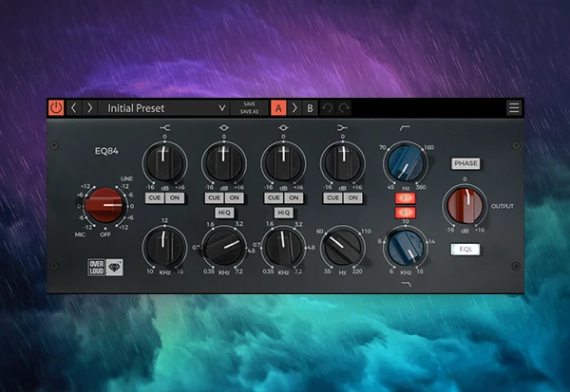Adjust the blue high-pass frequency knob
Viewport: 570px width, 392px height.
tap(406, 163)
